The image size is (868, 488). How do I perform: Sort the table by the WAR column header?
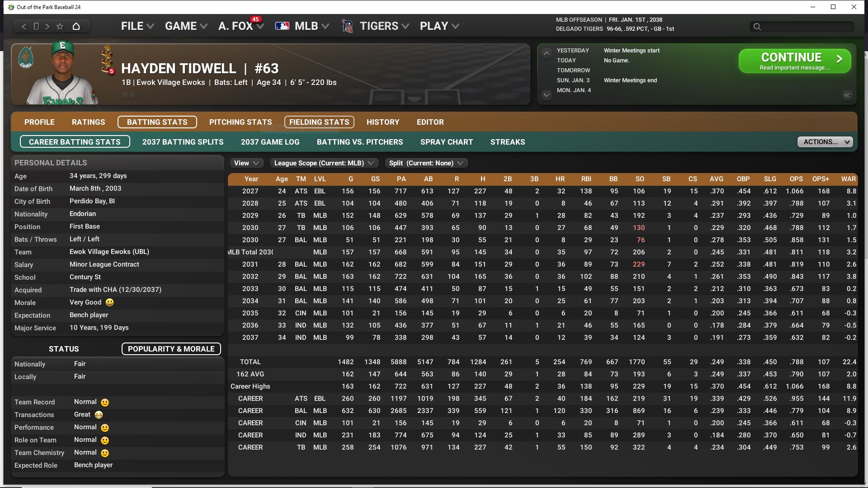coord(848,179)
